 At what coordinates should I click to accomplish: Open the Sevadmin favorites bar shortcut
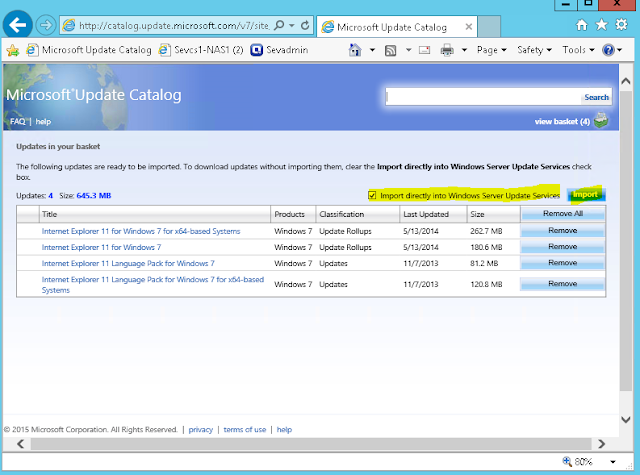coord(279,50)
